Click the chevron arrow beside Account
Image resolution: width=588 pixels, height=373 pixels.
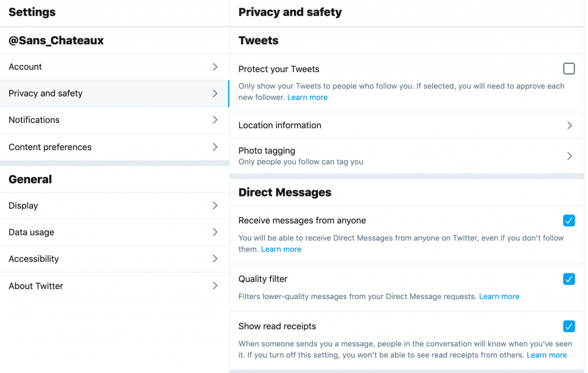tap(215, 67)
